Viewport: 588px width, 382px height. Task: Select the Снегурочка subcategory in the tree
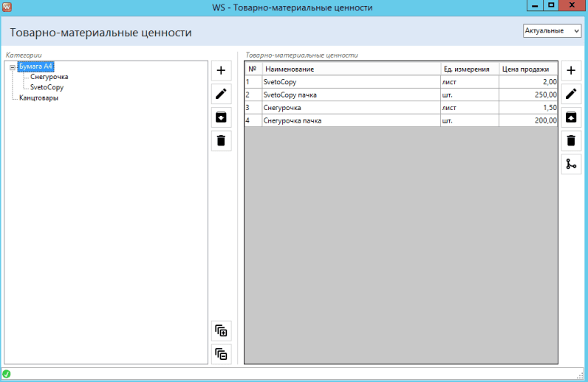(x=49, y=77)
